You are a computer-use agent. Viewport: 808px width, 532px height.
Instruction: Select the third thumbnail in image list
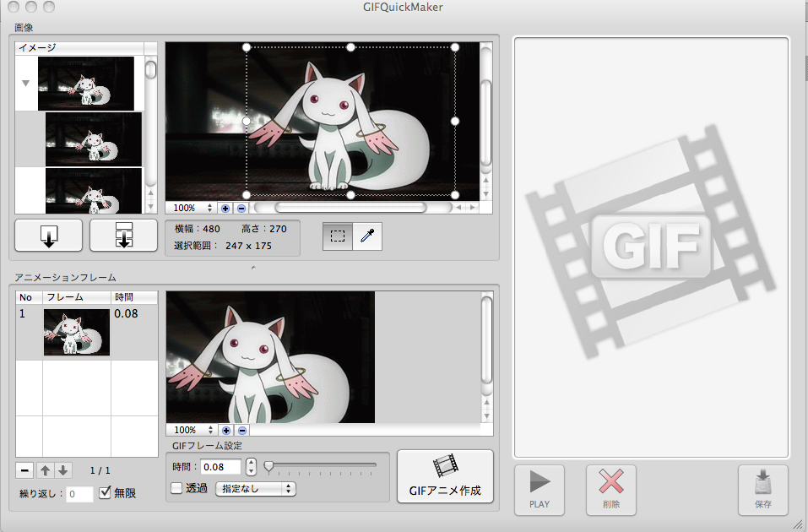pyautogui.click(x=93, y=191)
